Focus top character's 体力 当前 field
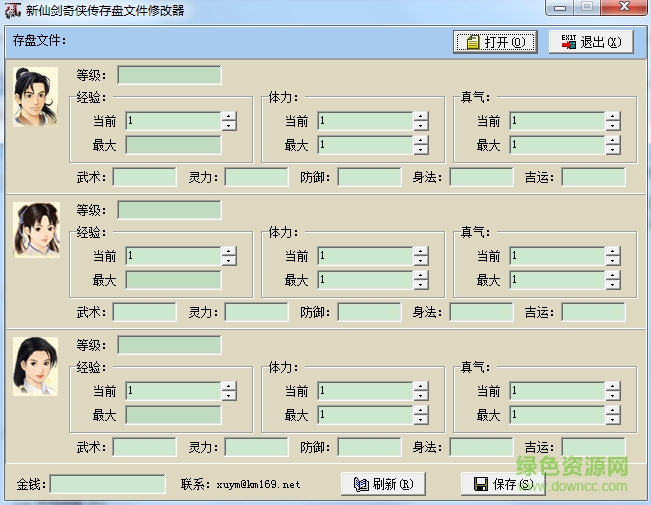 click(365, 121)
